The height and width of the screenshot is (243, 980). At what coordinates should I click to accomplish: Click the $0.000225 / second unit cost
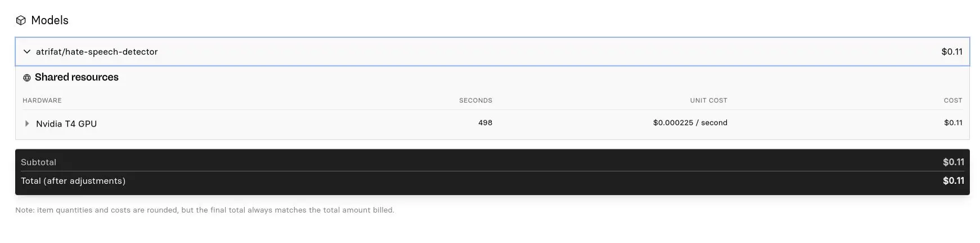coord(690,123)
